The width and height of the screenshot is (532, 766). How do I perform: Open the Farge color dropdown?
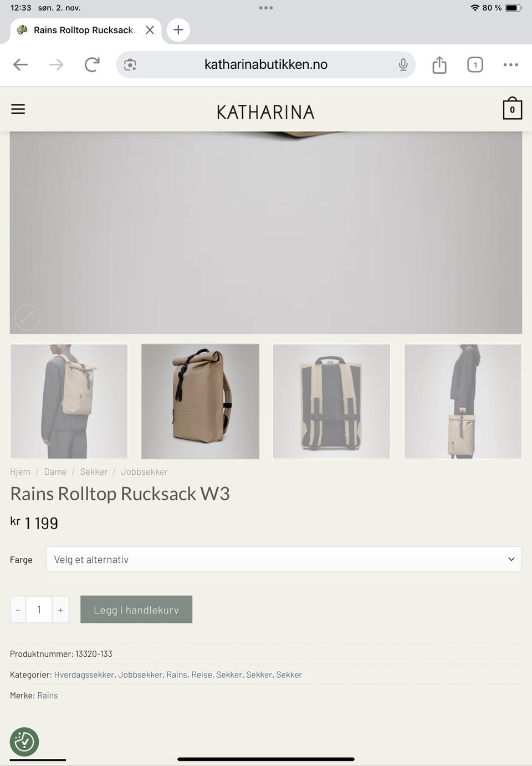point(284,560)
